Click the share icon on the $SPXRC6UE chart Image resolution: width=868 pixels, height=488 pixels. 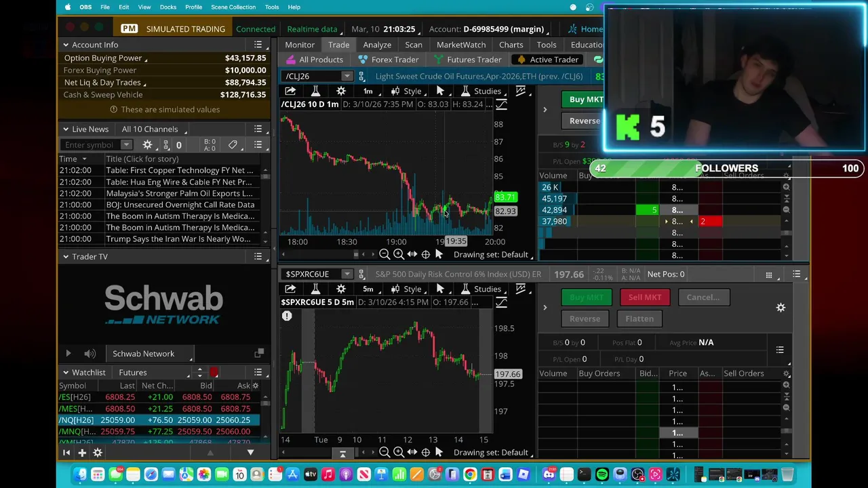click(x=290, y=289)
